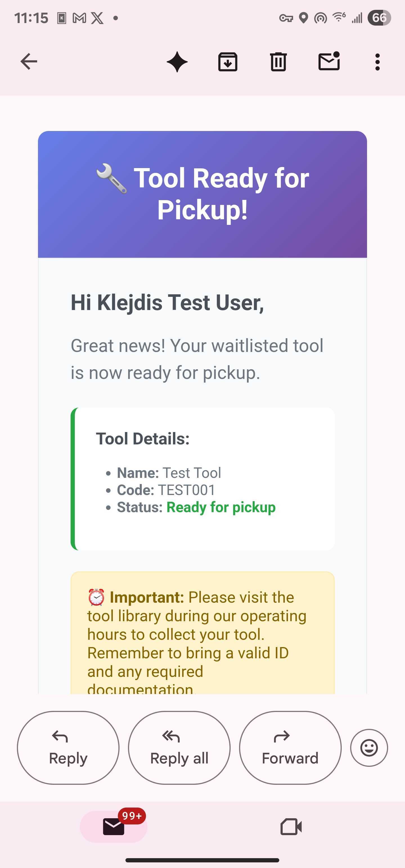Mark email as unread

329,61
